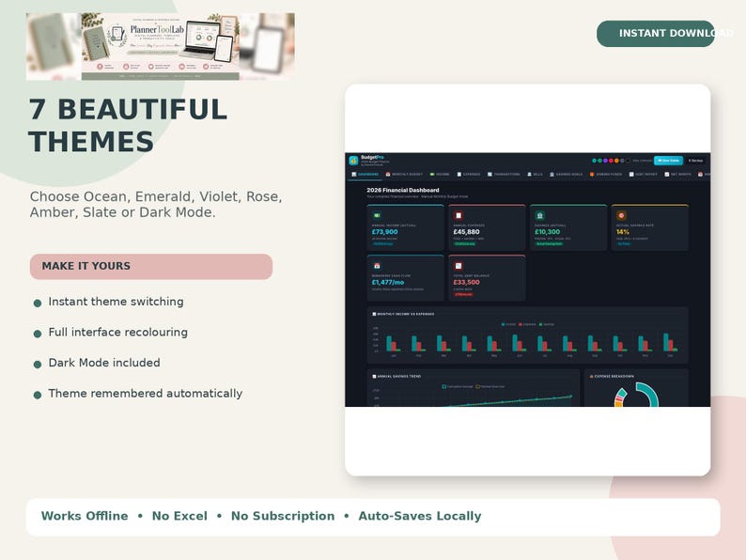Click the £1,477/mo cash flow value
The width and height of the screenshot is (746, 560).
click(x=388, y=282)
